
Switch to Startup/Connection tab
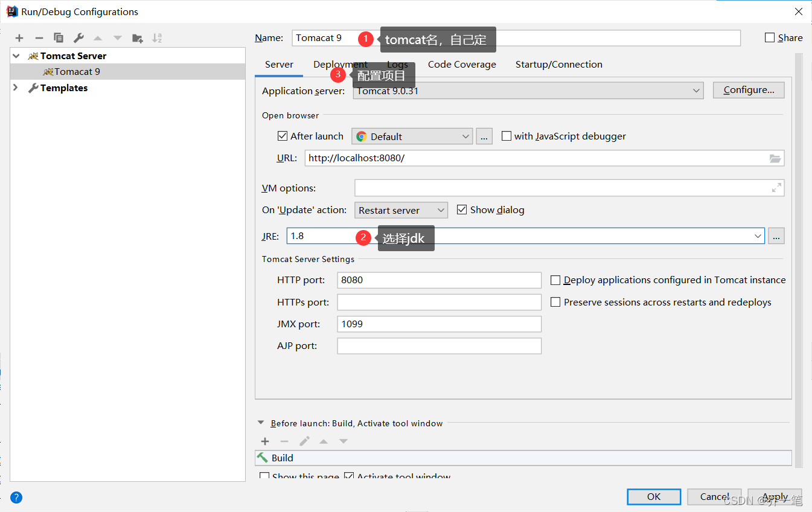click(x=559, y=65)
